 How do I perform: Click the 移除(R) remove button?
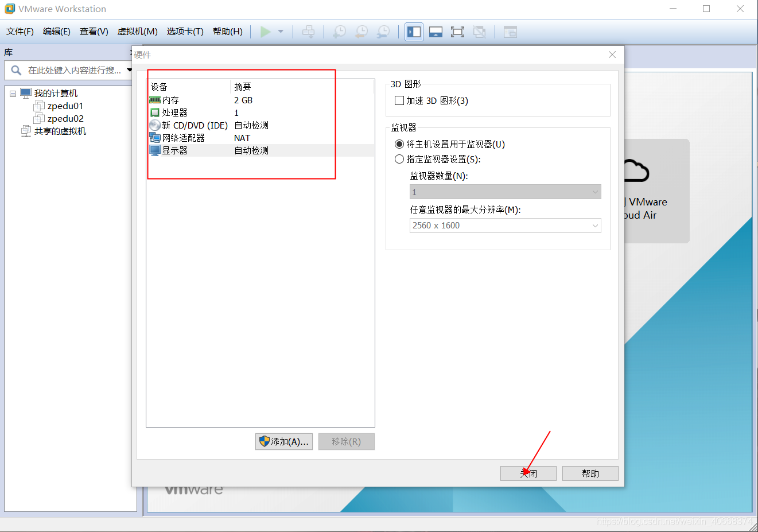tap(347, 441)
